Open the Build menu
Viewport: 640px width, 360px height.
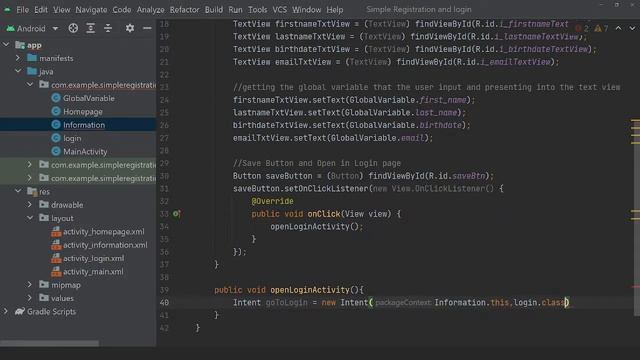pyautogui.click(x=214, y=9)
